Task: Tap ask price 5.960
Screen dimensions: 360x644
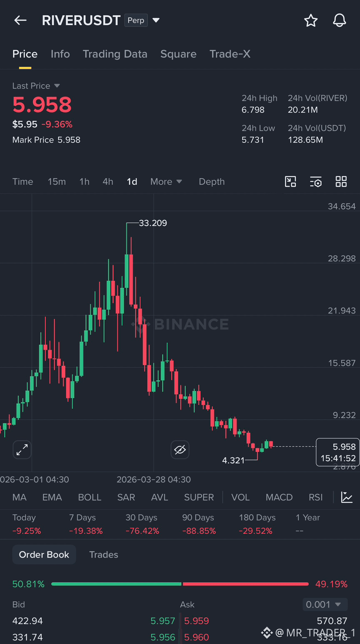Action: pos(197,637)
